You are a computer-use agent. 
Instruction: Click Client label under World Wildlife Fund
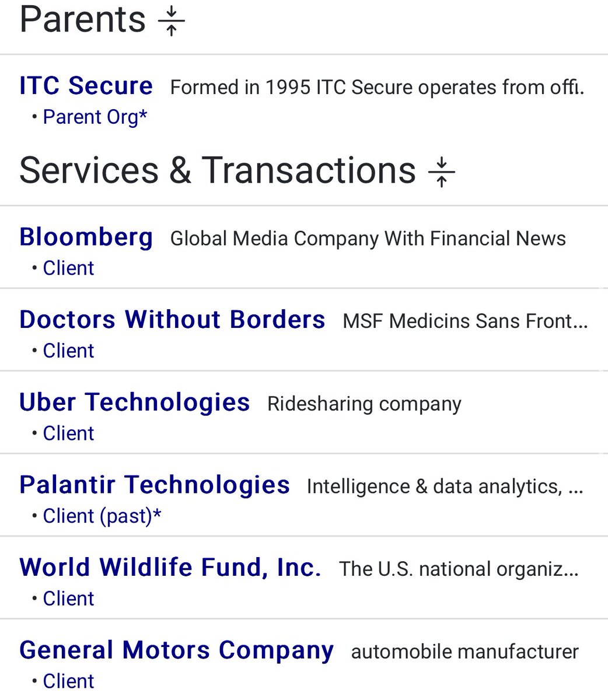(68, 599)
